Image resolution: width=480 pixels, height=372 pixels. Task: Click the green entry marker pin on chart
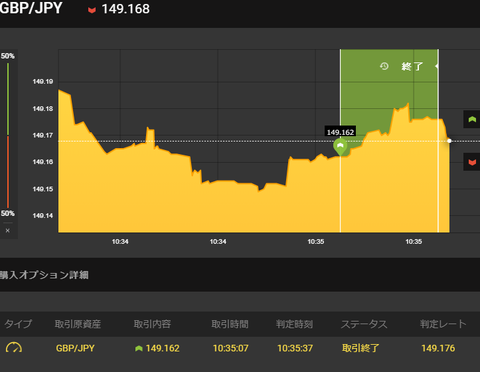[x=340, y=147]
